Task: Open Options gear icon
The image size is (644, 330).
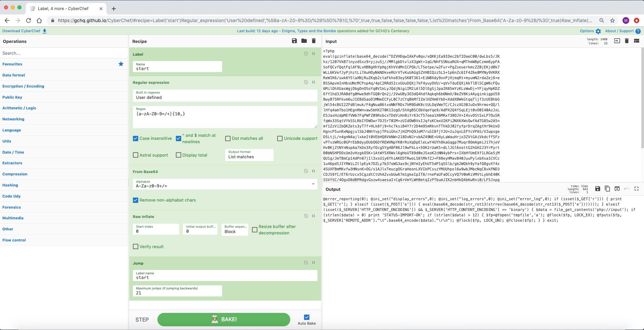Action: (598, 31)
